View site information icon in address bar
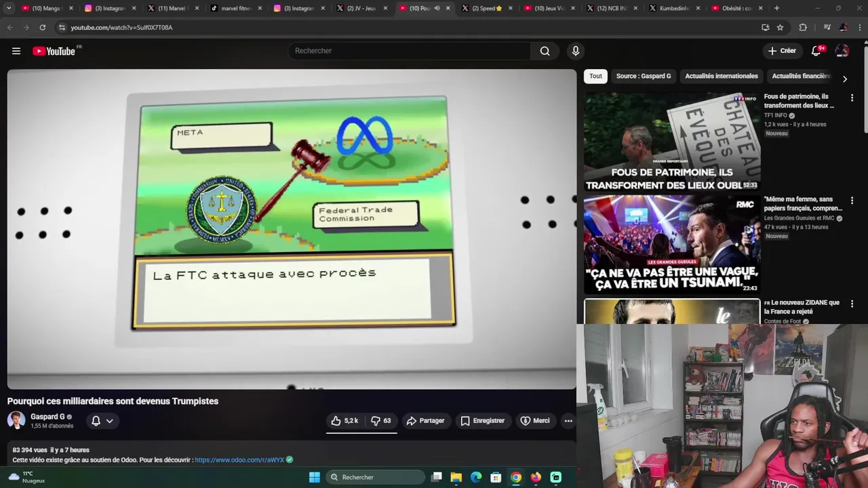This screenshot has height=488, width=868. pyautogui.click(x=62, y=27)
